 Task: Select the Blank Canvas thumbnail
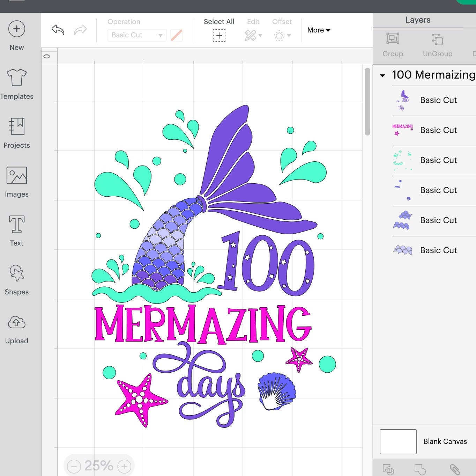click(x=397, y=441)
